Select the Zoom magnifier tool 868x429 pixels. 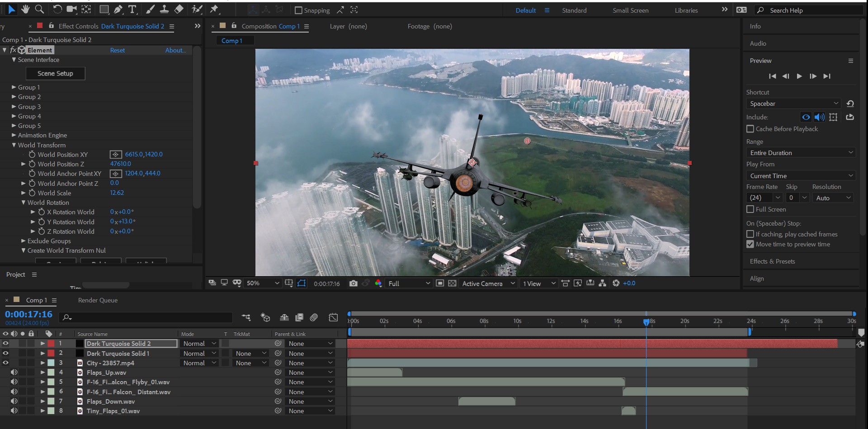(x=39, y=9)
